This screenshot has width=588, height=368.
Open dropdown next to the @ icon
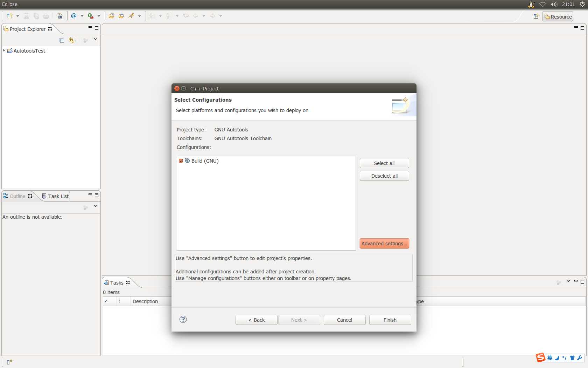tap(82, 16)
